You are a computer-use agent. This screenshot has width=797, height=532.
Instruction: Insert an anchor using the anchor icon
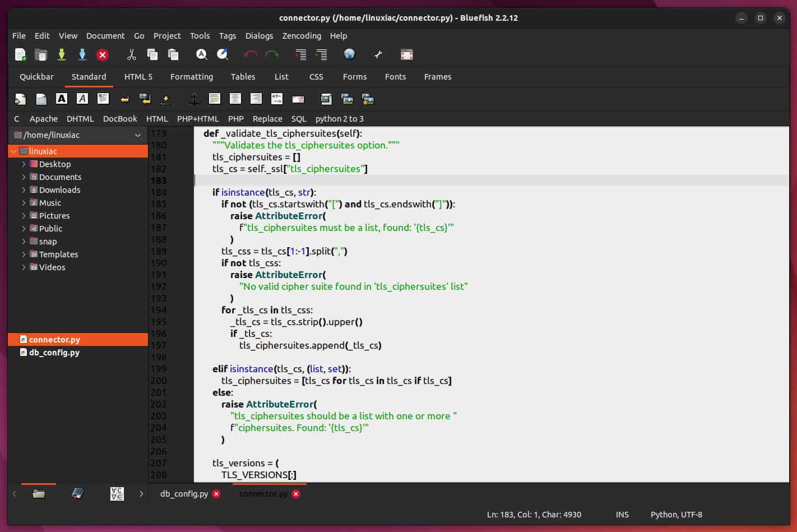pyautogui.click(x=193, y=99)
